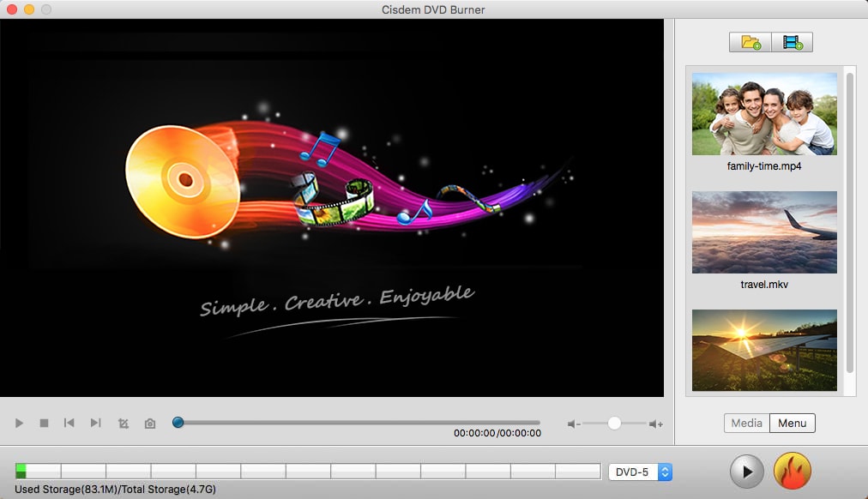Viewport: 868px width, 499px height.
Task: Open the crop and edit video tool
Action: coord(124,424)
